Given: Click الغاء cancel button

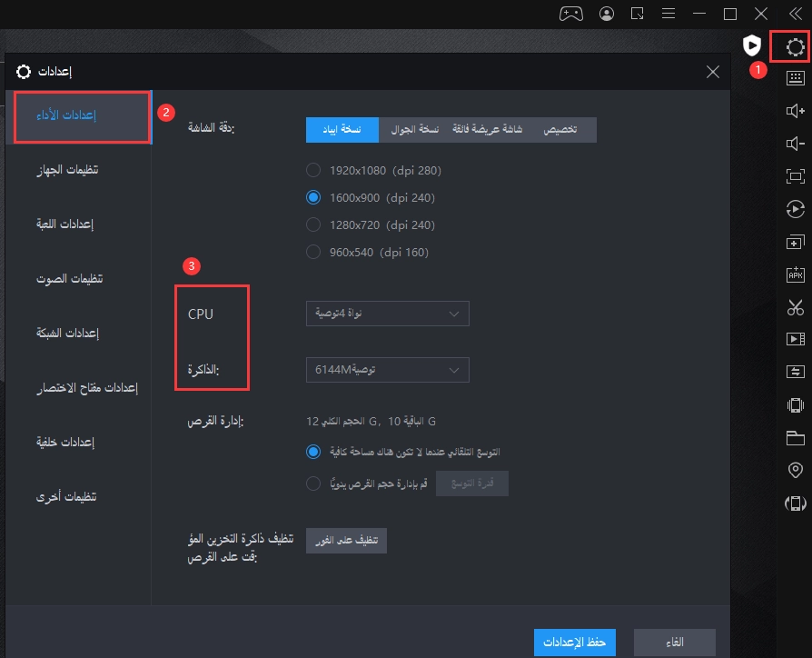Looking at the screenshot, I should pyautogui.click(x=675, y=643).
